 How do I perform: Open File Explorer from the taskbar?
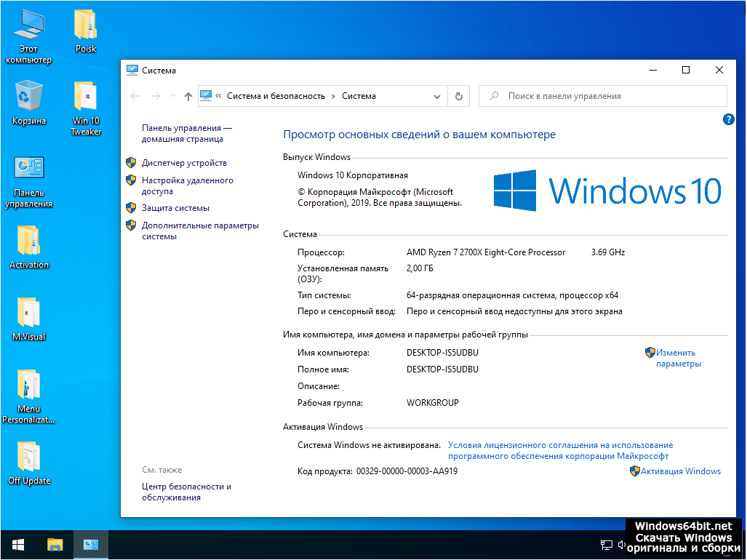55,544
